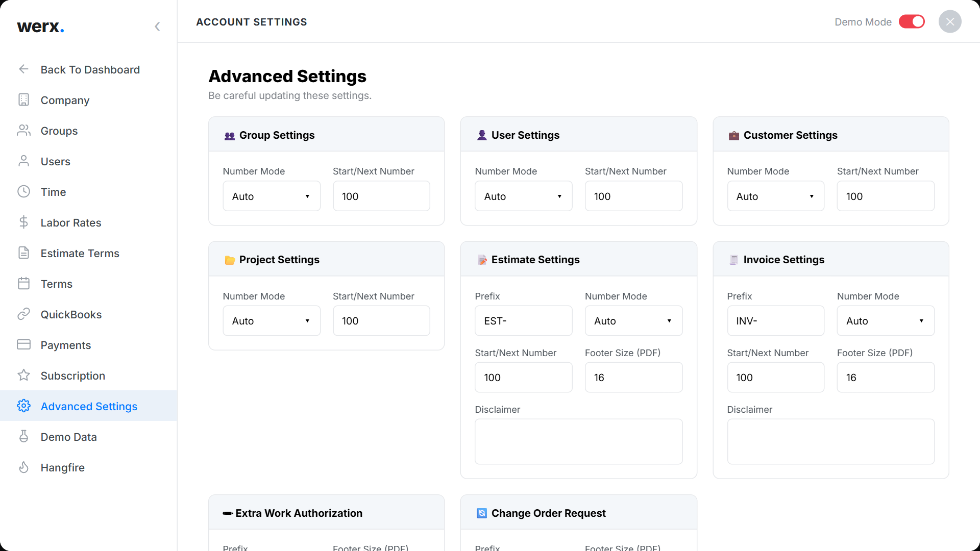Click the Terms calendar icon
The height and width of the screenshot is (551, 980).
point(23,284)
